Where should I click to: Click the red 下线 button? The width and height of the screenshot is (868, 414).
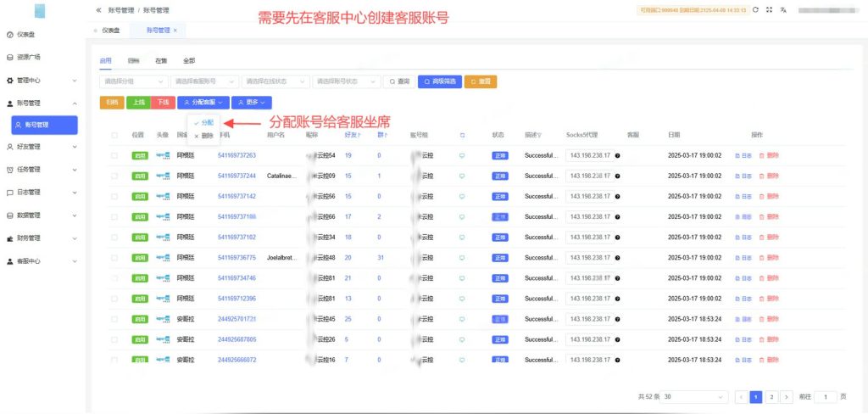pos(163,103)
